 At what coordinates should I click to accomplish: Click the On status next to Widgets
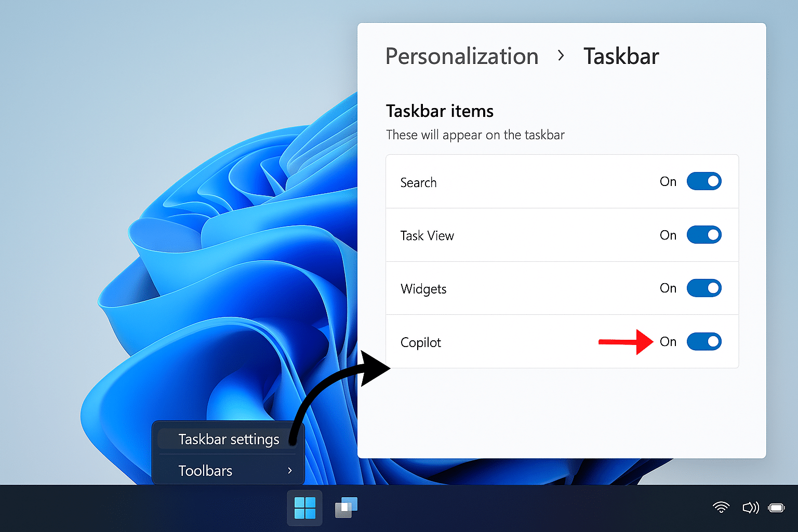click(x=668, y=288)
